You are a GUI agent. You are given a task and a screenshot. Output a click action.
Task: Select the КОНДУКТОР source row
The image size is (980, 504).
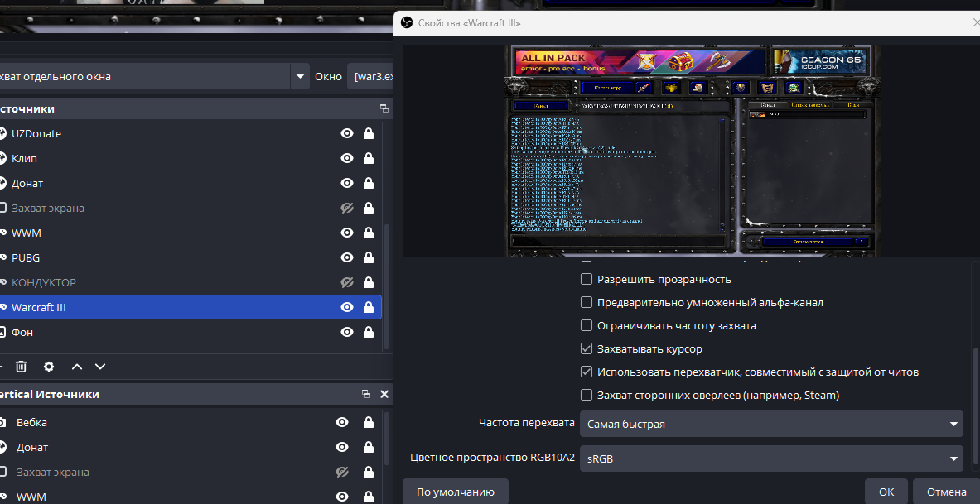tap(190, 282)
